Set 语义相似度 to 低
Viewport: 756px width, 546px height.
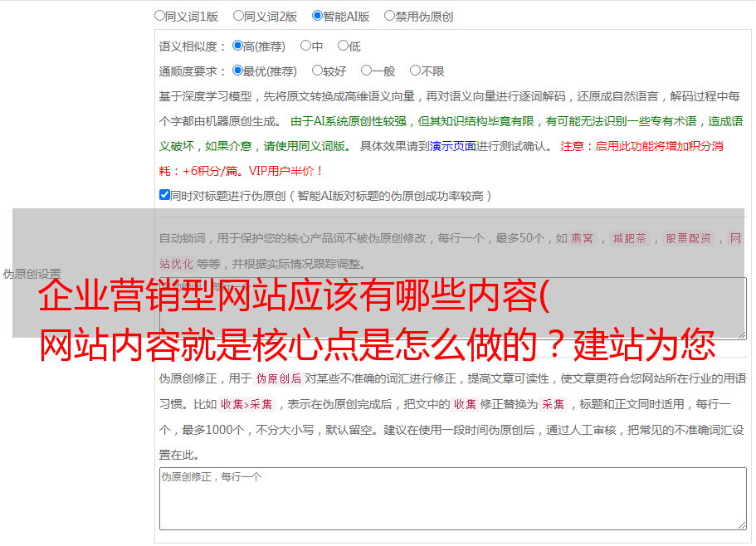[343, 46]
